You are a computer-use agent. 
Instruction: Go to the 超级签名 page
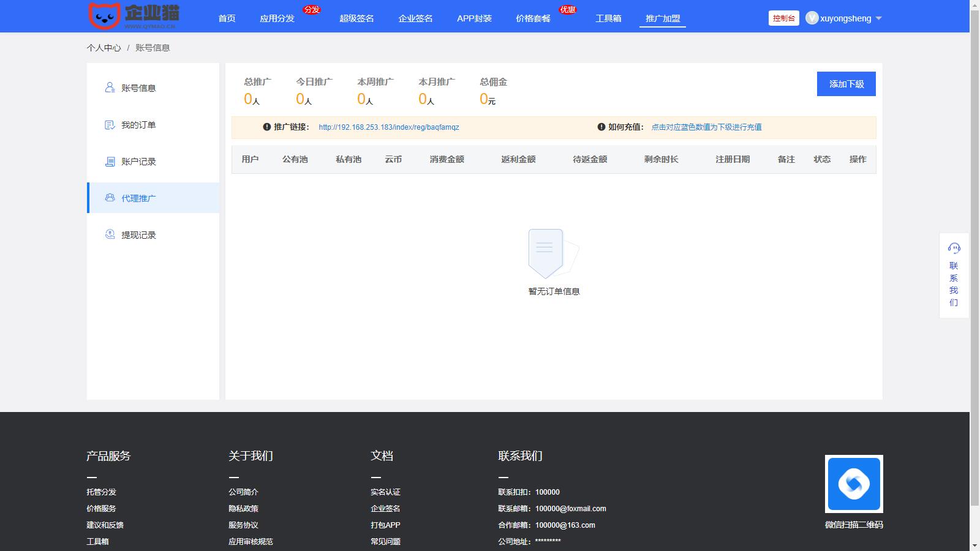[356, 18]
